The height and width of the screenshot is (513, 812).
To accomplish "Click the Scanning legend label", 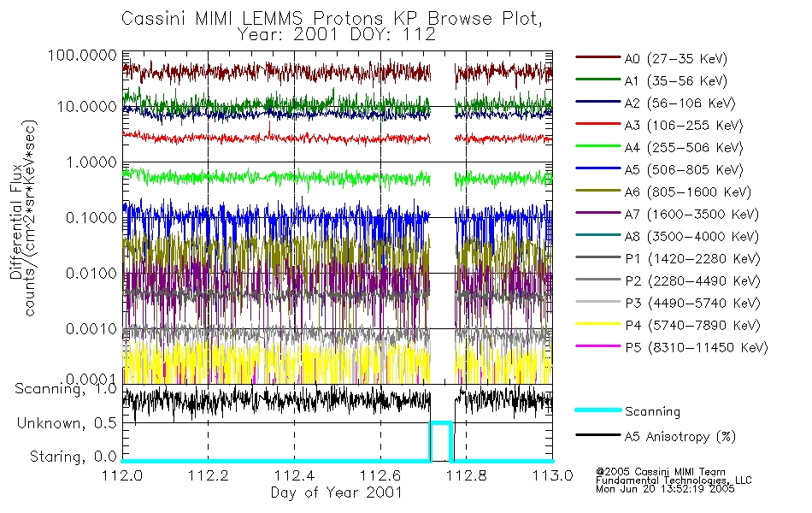I will click(652, 412).
